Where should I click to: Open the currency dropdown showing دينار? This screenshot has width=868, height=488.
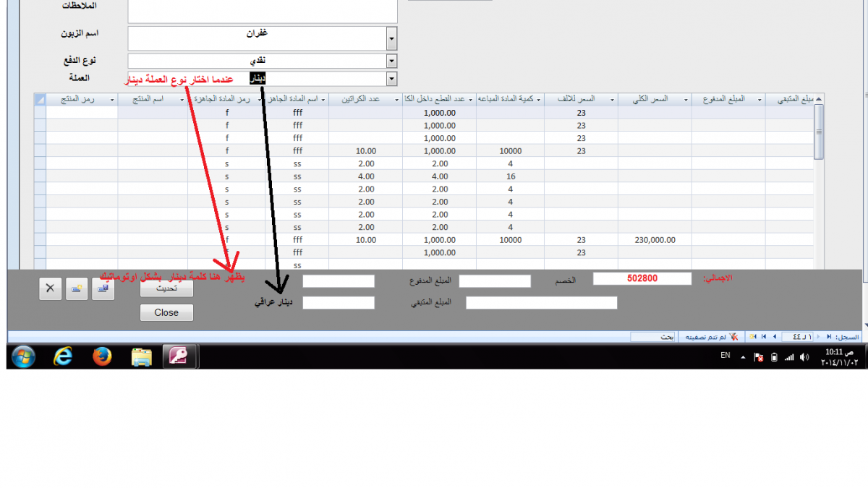[391, 79]
